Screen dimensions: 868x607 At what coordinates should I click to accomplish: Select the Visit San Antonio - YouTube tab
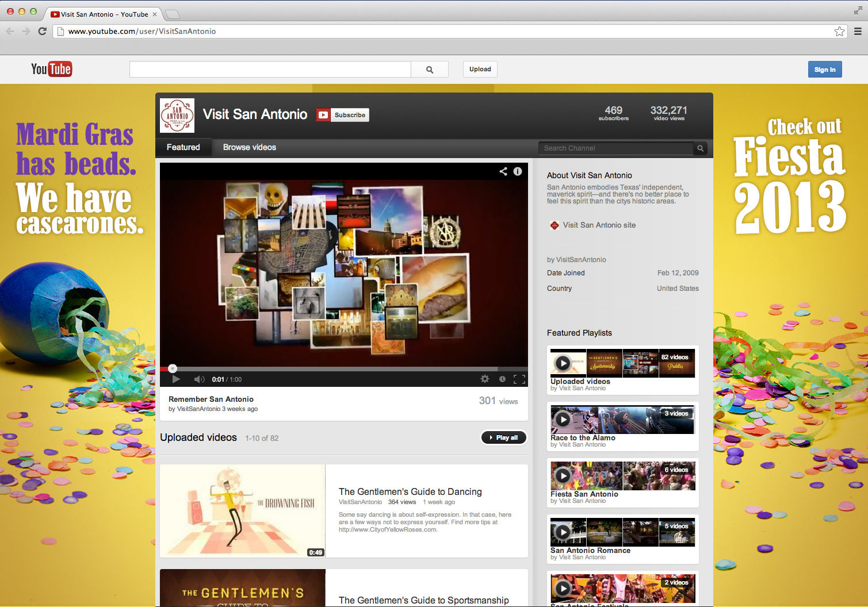click(x=104, y=14)
